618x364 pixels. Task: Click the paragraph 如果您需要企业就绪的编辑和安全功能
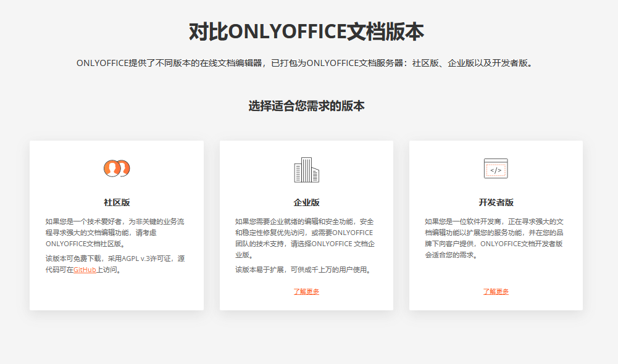point(305,238)
